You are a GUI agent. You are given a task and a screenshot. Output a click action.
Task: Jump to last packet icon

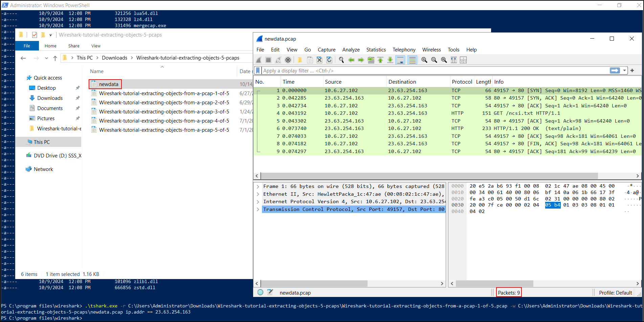click(x=390, y=60)
